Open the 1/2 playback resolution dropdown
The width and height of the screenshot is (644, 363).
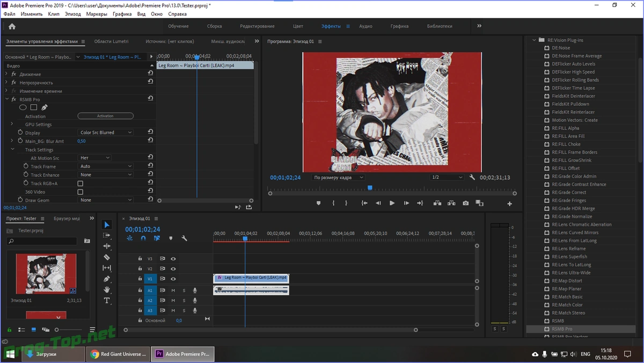(x=447, y=177)
